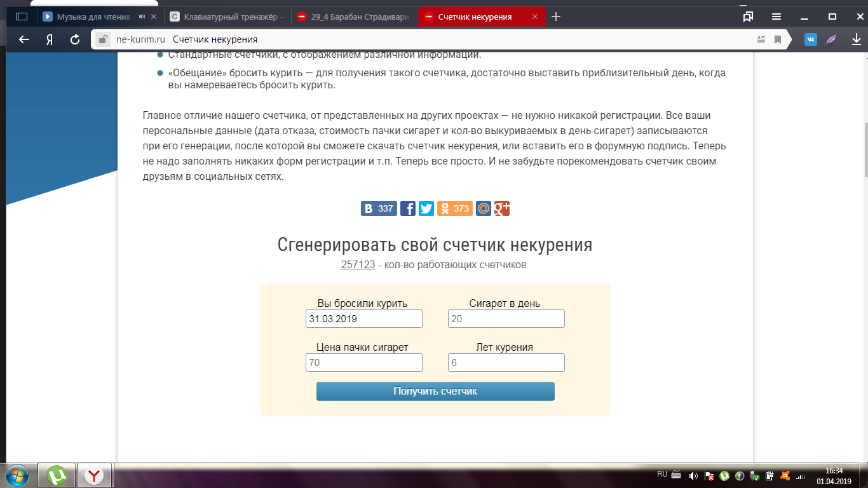This screenshot has height=488, width=868.
Task: Share the page on Mail.ru
Action: point(484,208)
